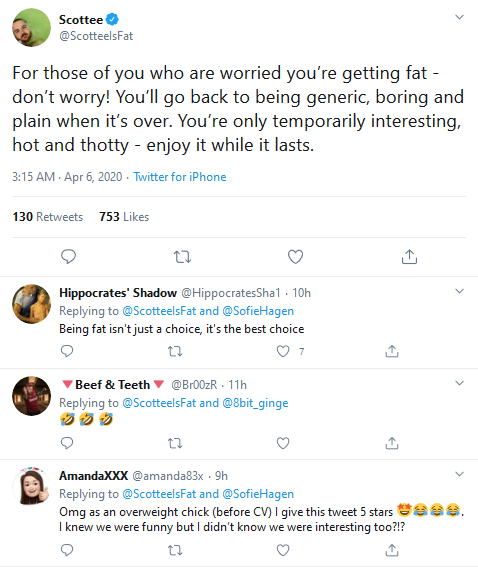Reply to Scottee's main tweet
This screenshot has width=478, height=569.
[x=68, y=257]
